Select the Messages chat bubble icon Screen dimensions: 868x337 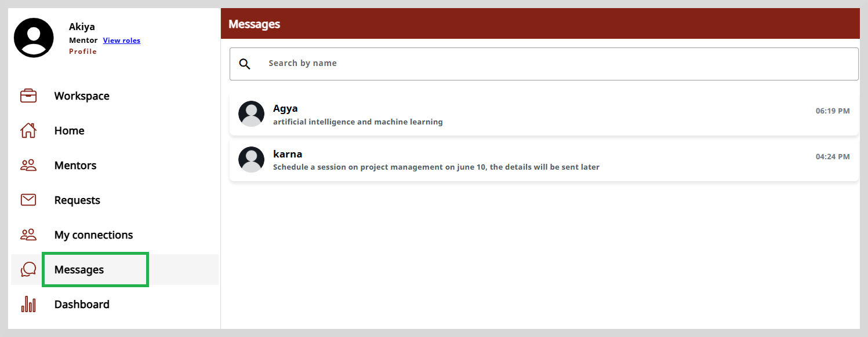[28, 269]
